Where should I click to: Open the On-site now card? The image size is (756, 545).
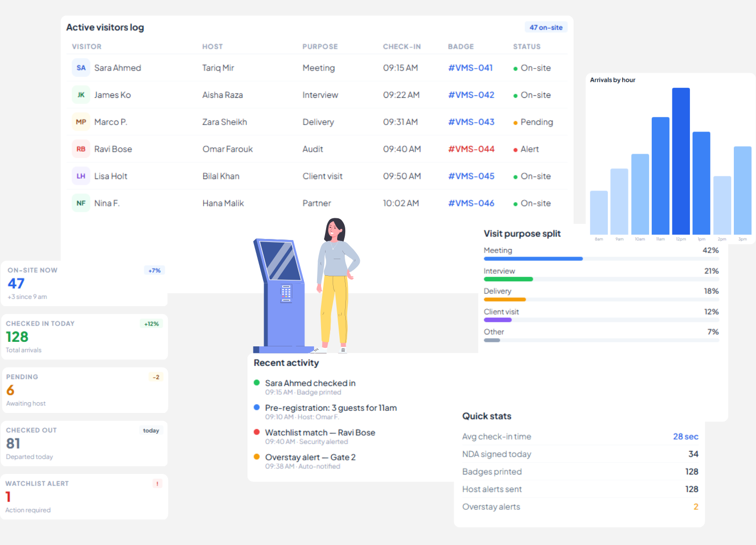point(85,283)
